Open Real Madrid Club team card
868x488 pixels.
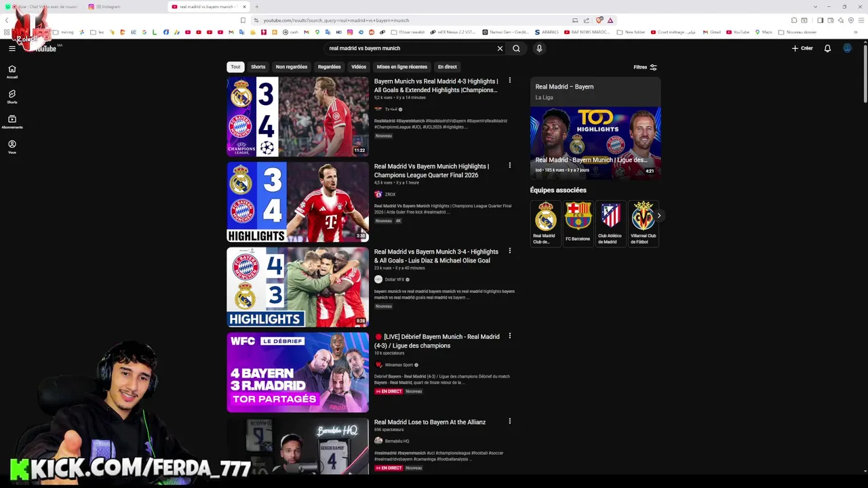(545, 224)
